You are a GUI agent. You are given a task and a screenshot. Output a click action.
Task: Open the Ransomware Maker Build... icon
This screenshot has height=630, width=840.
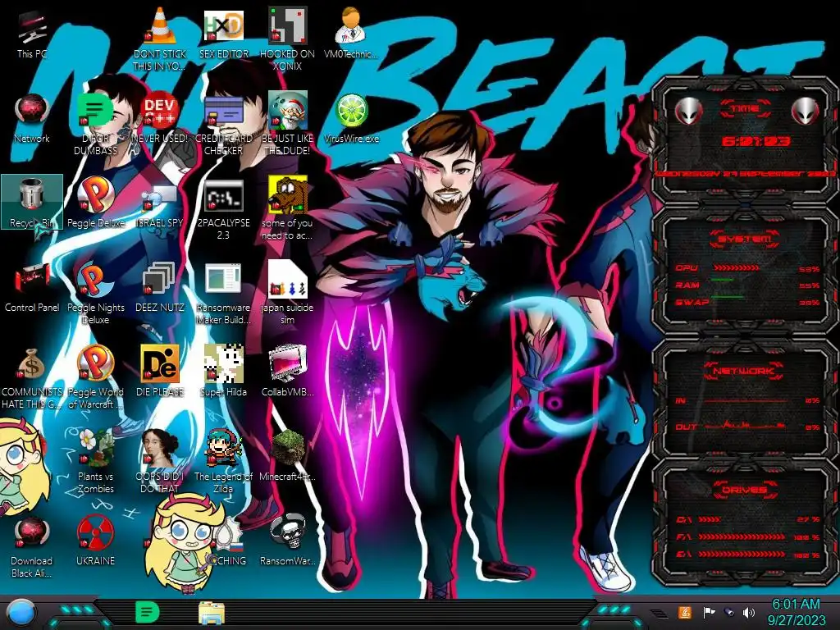tap(223, 280)
